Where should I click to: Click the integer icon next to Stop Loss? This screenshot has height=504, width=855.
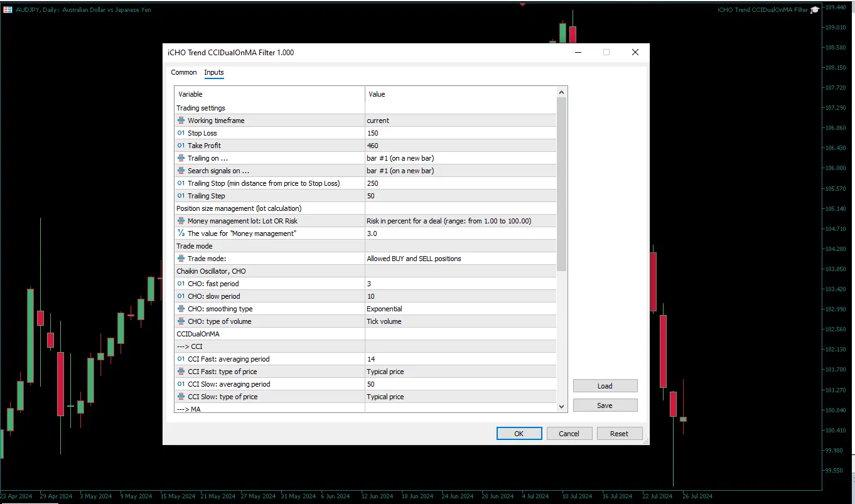pos(181,133)
